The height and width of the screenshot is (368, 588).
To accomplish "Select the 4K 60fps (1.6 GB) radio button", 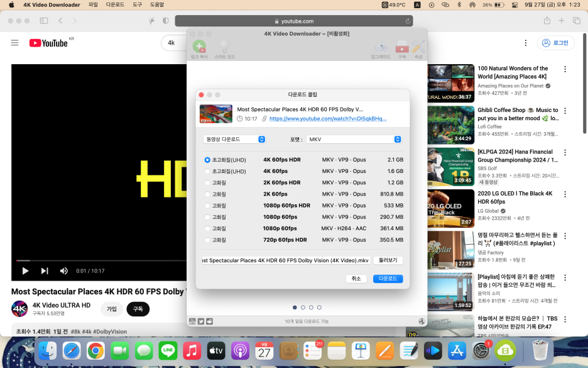I will click(207, 171).
